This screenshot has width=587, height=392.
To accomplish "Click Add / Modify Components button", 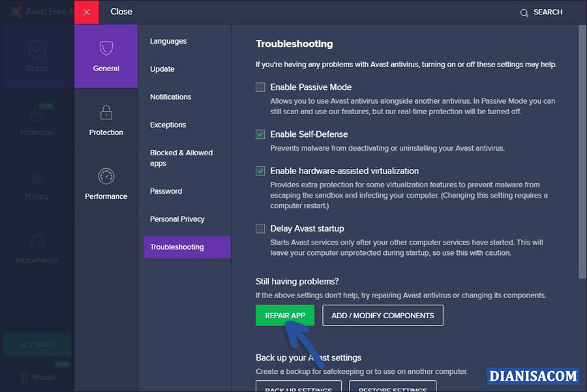I will pos(382,316).
